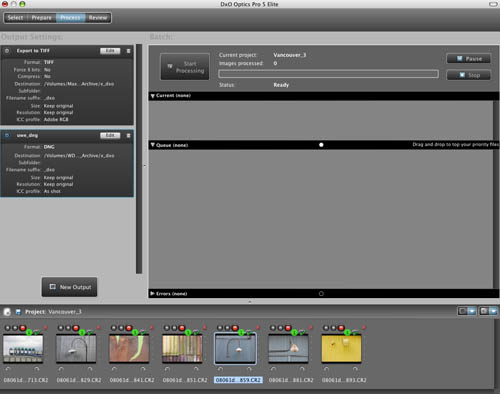Delete the uwe_dng output preset

click(x=128, y=136)
